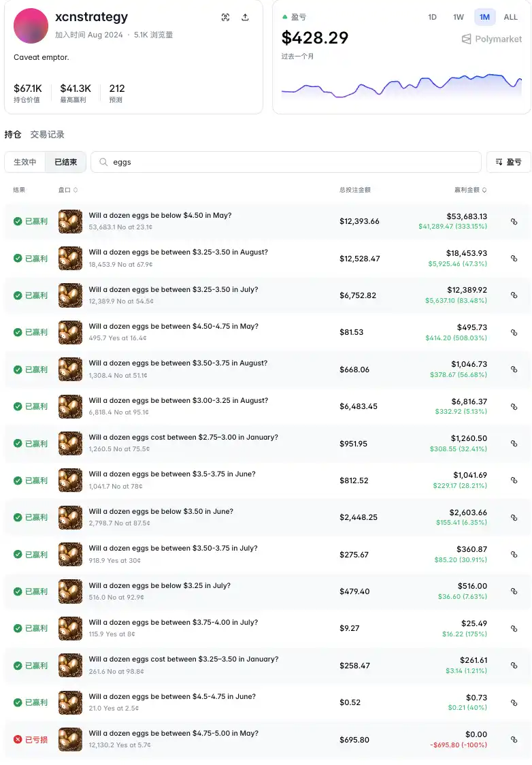Switch to the 持仓 tab
This screenshot has width=532, height=765.
pos(13,135)
